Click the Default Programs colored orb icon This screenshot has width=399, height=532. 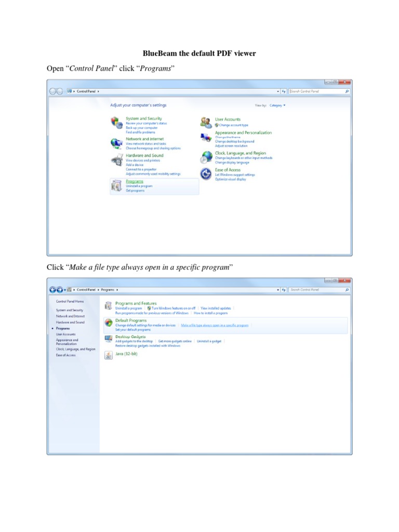109,323
